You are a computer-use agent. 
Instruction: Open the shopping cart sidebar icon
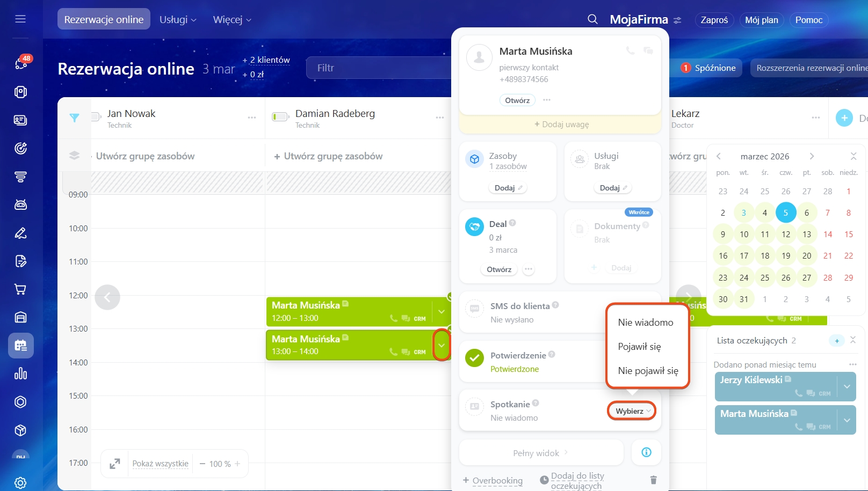(20, 289)
